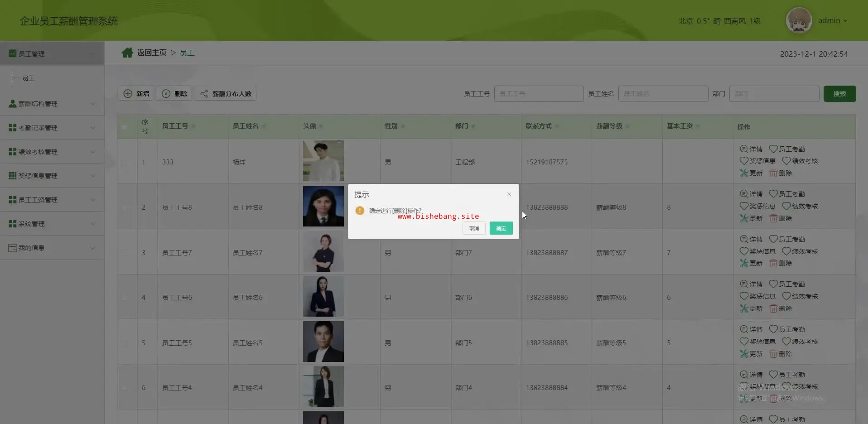Viewport: 868px width, 424px height.
Task: Expand the 员工工资管理 chevron
Action: pos(93,200)
